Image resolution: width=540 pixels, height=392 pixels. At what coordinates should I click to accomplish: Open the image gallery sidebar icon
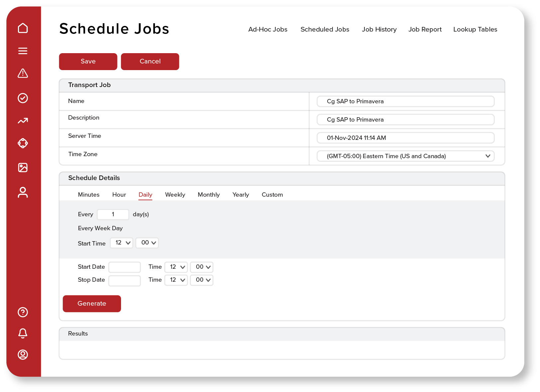(x=23, y=167)
